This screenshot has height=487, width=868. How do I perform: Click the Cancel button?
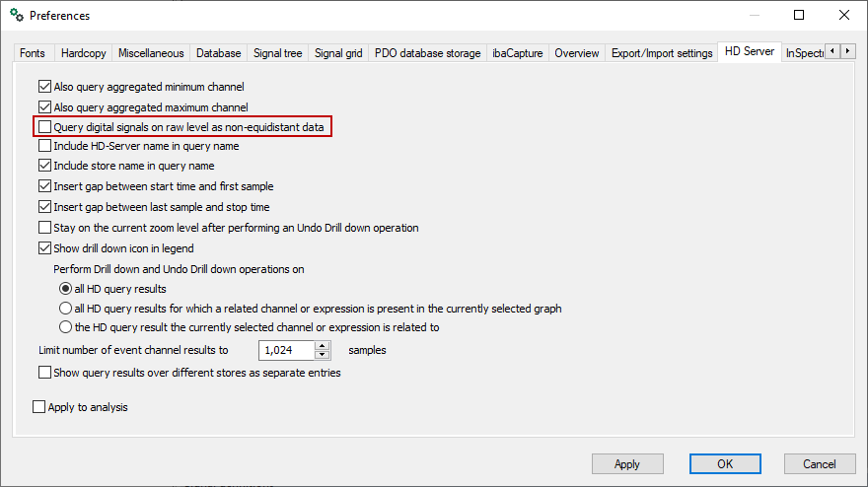(x=819, y=463)
